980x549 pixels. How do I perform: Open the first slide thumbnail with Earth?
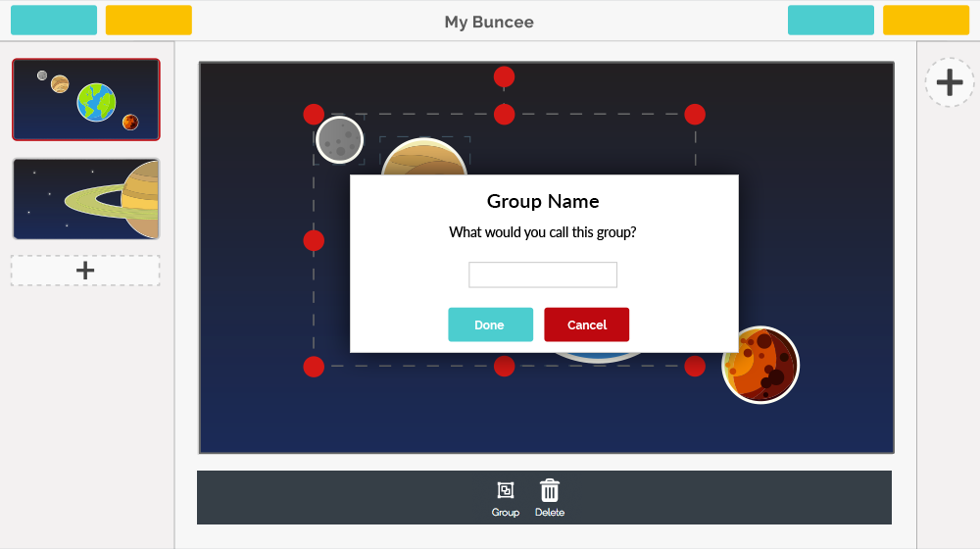pyautogui.click(x=86, y=100)
